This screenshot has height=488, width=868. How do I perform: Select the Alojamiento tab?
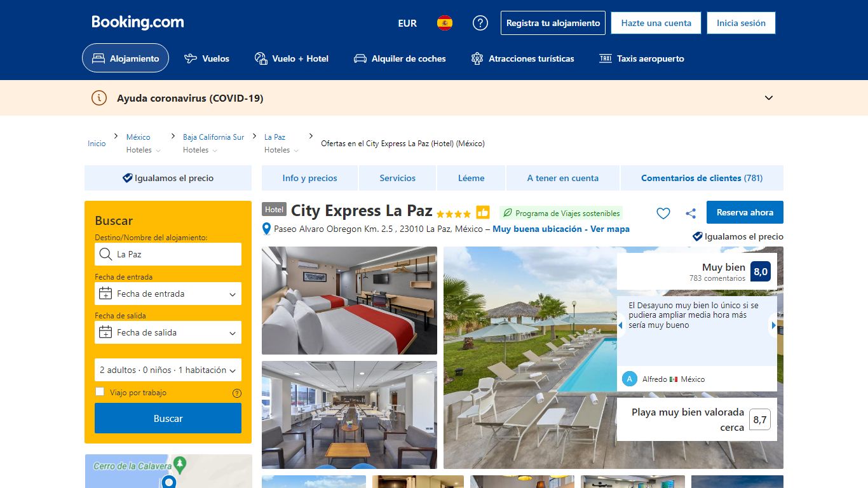pos(125,58)
